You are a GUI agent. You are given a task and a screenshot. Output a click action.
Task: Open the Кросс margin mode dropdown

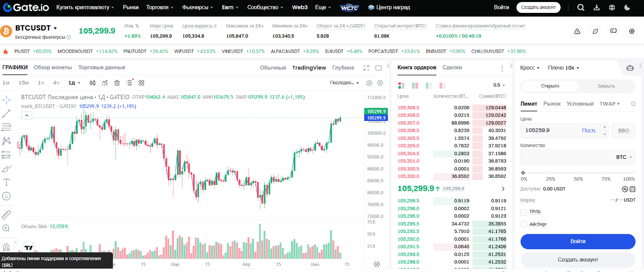click(x=530, y=68)
